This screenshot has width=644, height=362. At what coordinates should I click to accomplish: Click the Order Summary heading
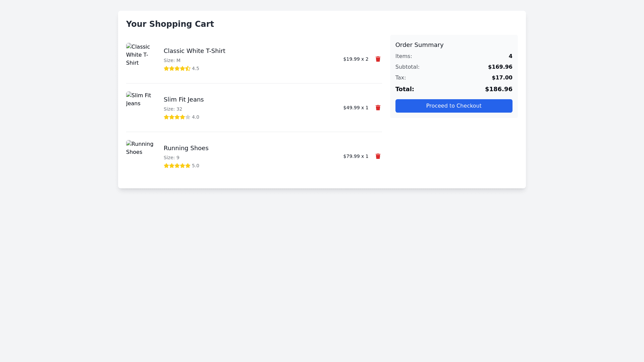point(419,45)
